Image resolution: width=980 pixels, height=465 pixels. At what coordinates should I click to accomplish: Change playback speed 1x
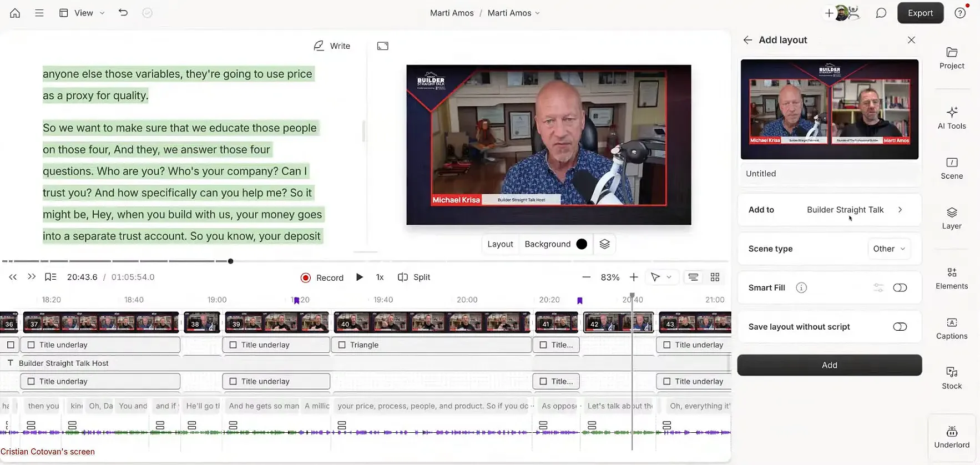click(380, 277)
